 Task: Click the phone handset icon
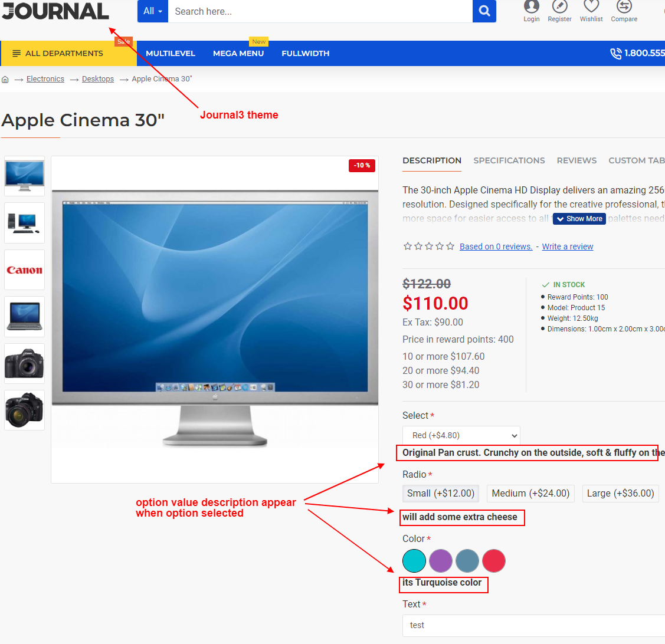616,54
